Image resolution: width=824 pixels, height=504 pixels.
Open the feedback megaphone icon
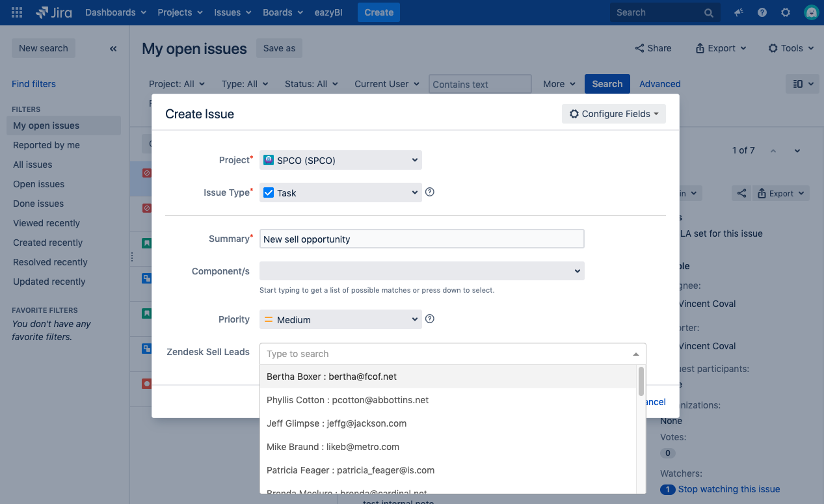tap(739, 12)
